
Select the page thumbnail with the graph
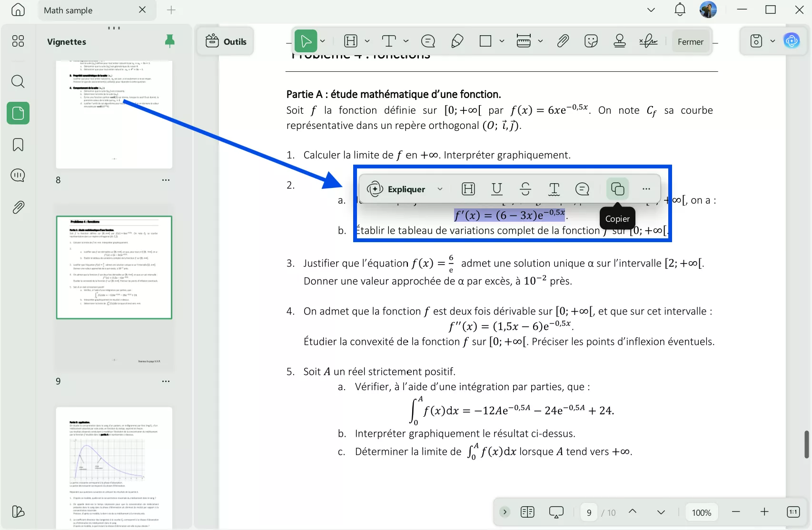(x=114, y=468)
